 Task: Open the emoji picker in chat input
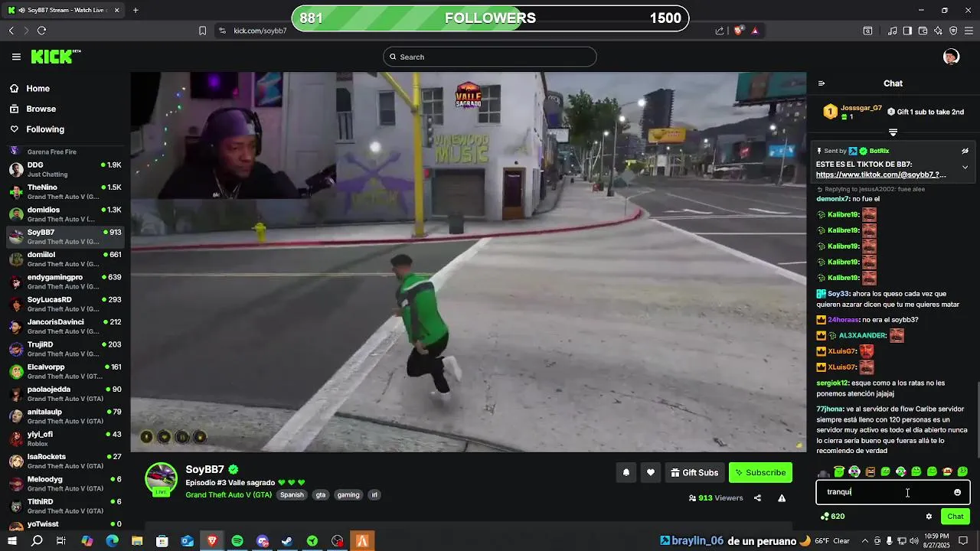pyautogui.click(x=957, y=492)
